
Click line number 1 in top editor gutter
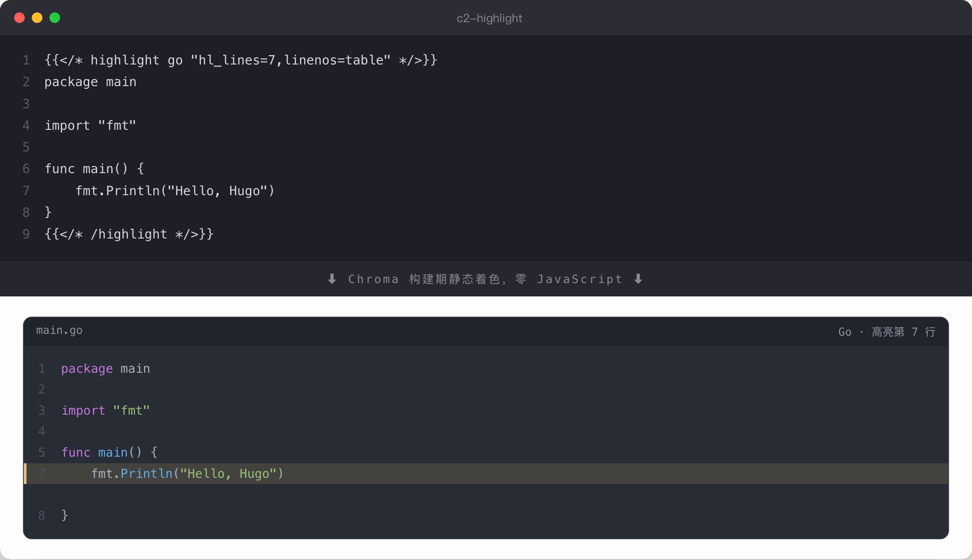pyautogui.click(x=26, y=60)
